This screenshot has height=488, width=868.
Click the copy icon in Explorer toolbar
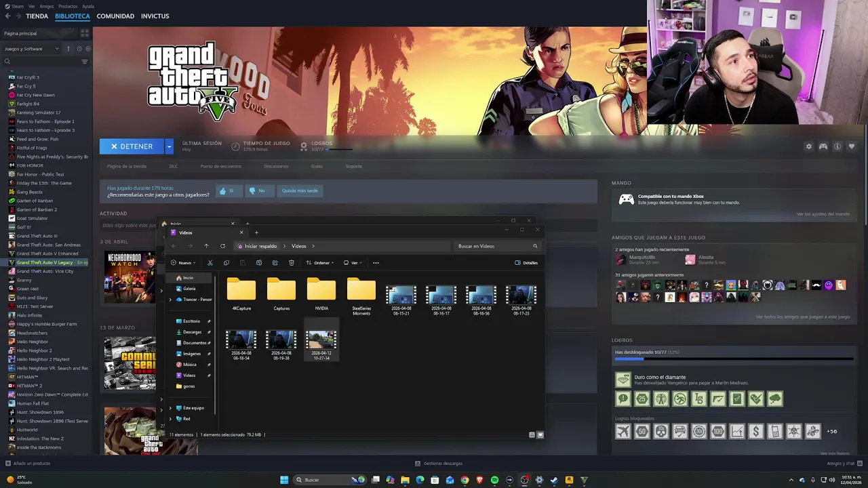[x=226, y=263]
